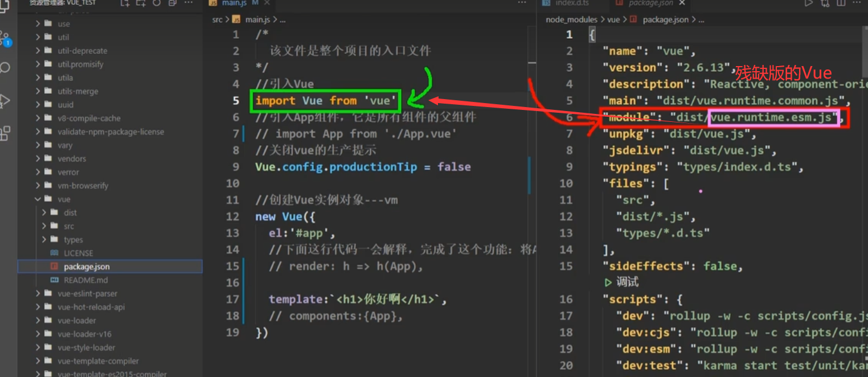Click New File icon in explorer header

pyautogui.click(x=125, y=3)
